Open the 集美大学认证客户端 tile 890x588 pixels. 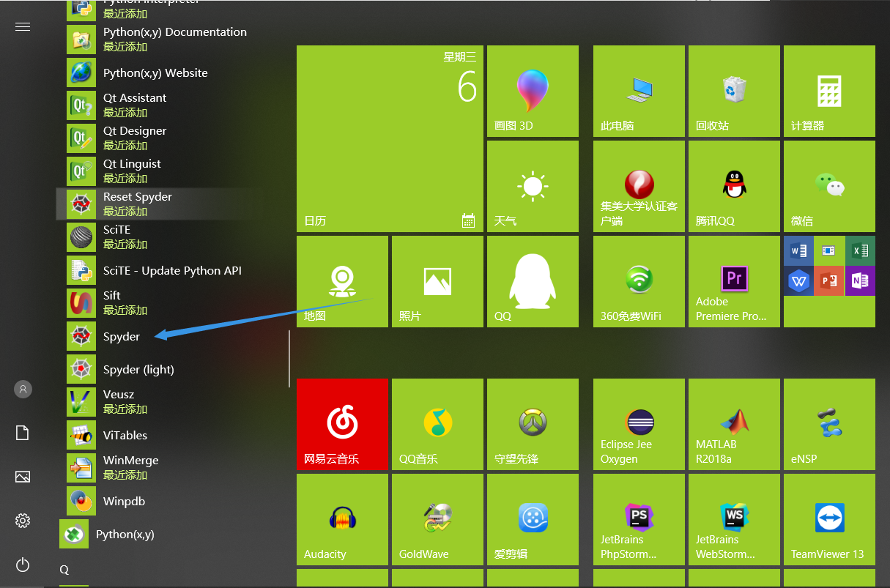[x=639, y=186]
